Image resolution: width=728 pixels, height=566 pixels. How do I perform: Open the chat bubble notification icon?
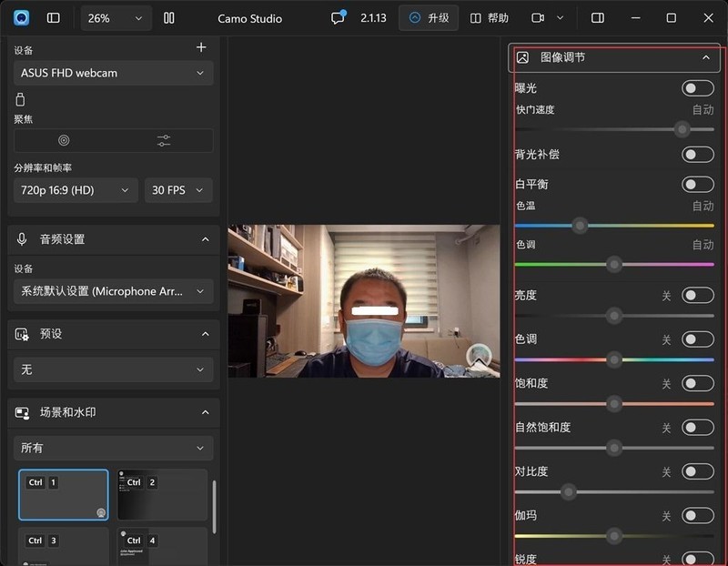337,17
